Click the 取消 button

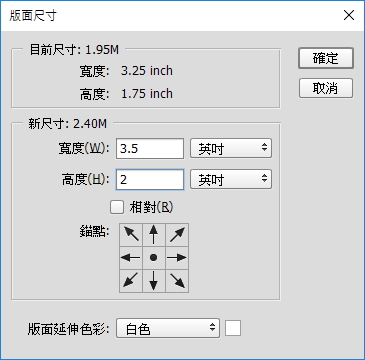click(x=326, y=88)
